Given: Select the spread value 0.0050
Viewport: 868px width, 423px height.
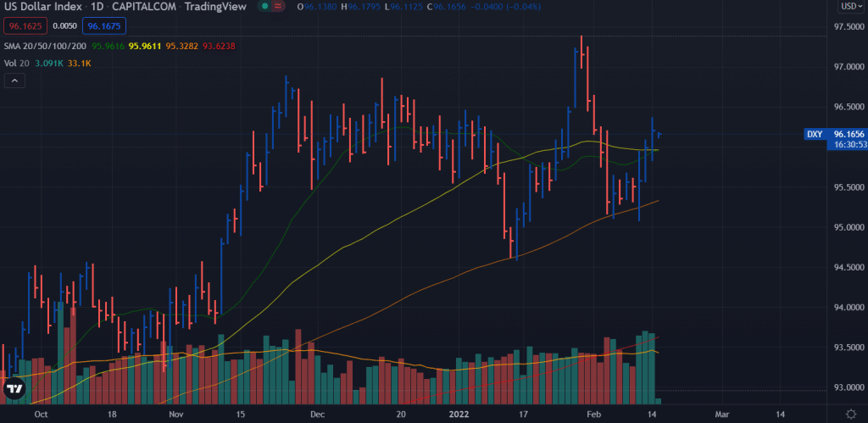Looking at the screenshot, I should (x=63, y=25).
